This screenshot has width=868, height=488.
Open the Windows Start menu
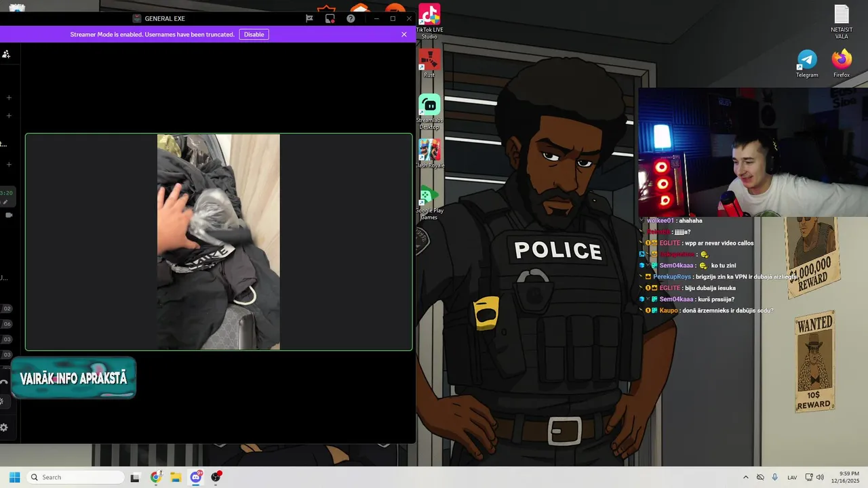click(x=14, y=477)
